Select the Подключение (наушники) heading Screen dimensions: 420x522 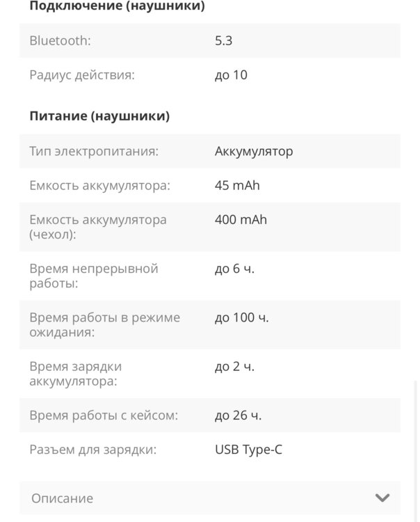[117, 6]
